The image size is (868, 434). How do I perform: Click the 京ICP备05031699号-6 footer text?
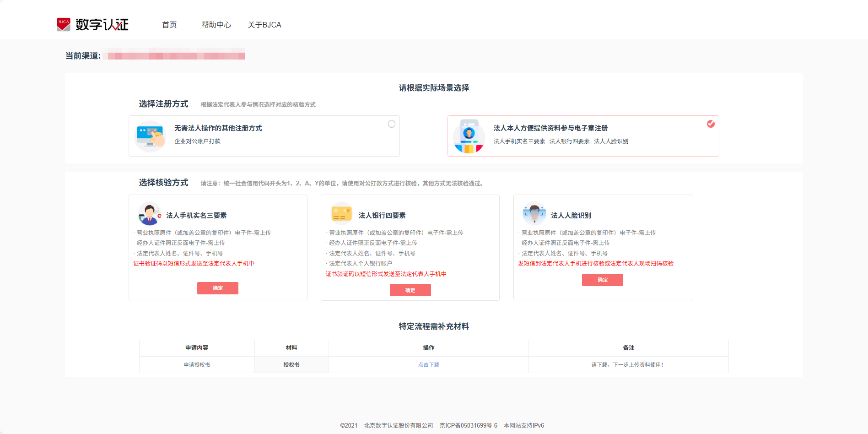click(469, 425)
